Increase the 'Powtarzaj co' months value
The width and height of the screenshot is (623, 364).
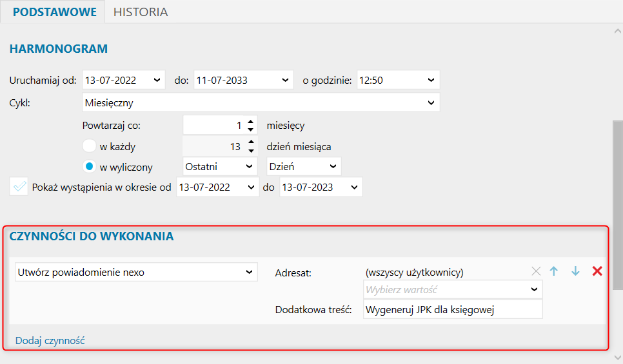click(x=250, y=122)
